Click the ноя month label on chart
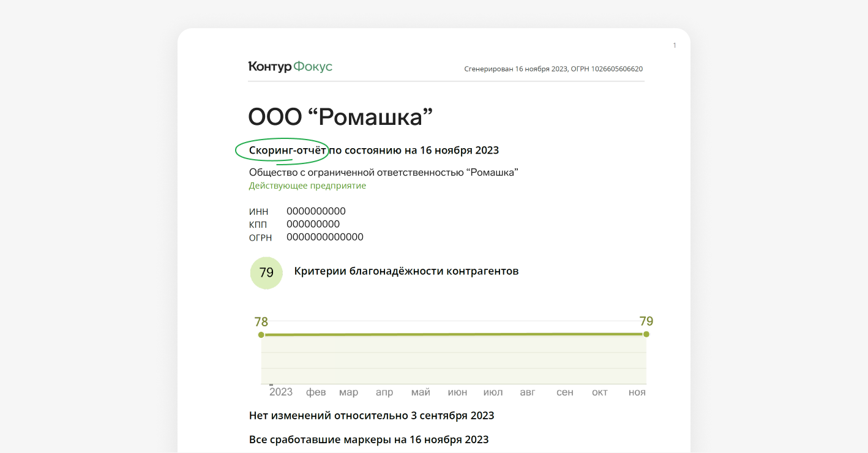 tap(637, 392)
